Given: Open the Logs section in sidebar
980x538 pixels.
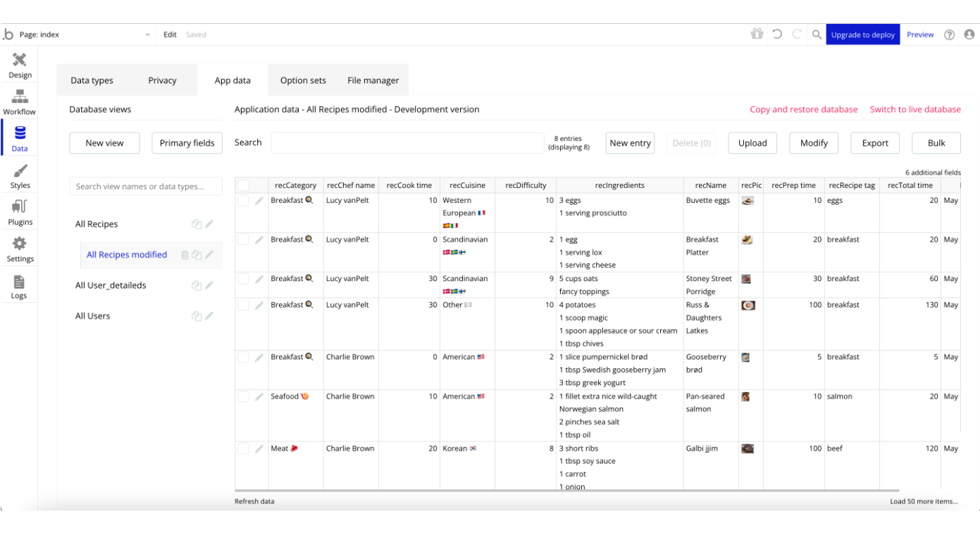Looking at the screenshot, I should pos(20,286).
